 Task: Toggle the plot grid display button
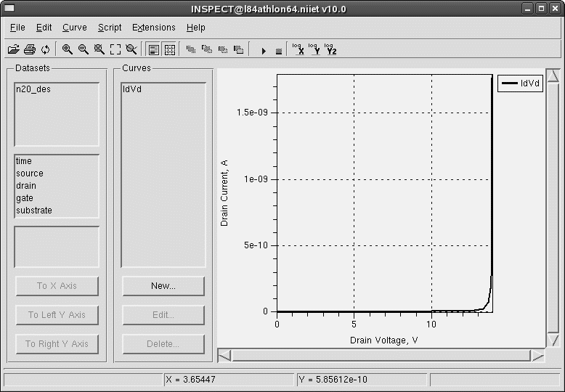click(169, 49)
